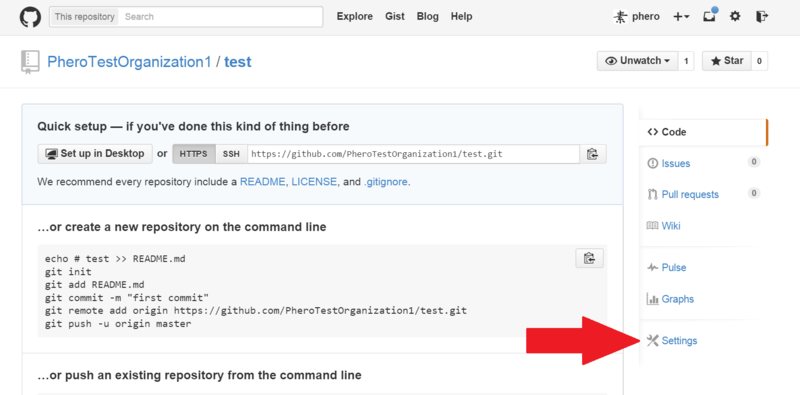Open the plus create-new dropdown
Viewport: 800px width, 395px height.
click(681, 16)
